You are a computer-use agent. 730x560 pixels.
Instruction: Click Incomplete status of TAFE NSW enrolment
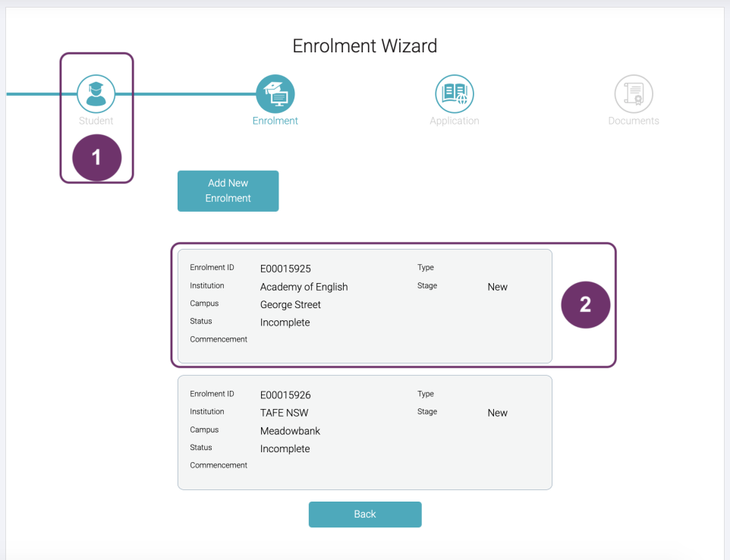pyautogui.click(x=285, y=448)
